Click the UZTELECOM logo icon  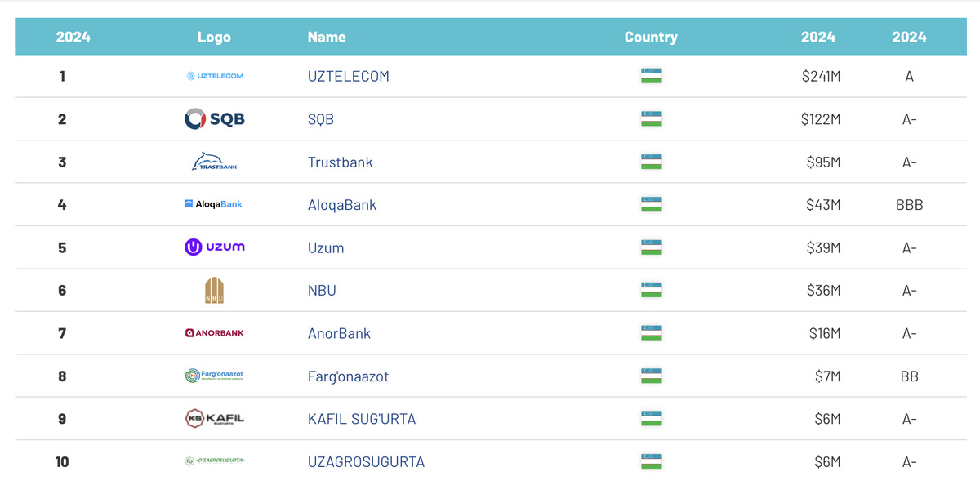click(214, 76)
